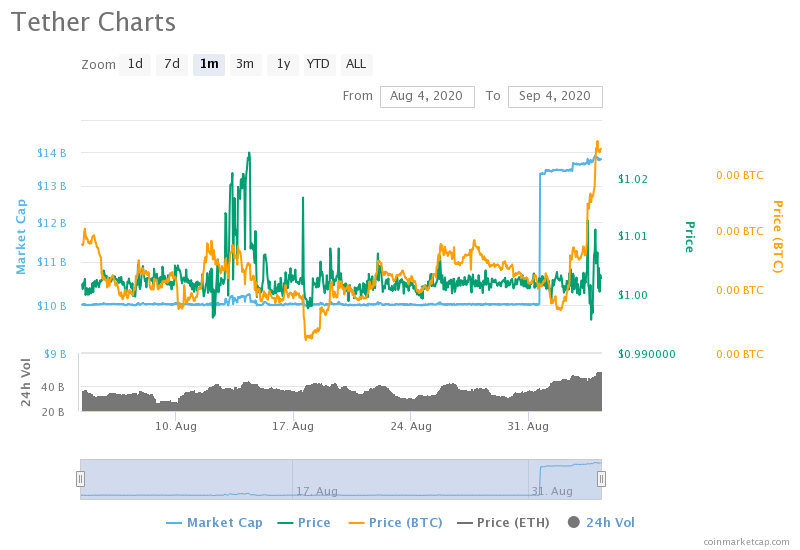Click the To date field Sep 4, 2020

point(555,96)
